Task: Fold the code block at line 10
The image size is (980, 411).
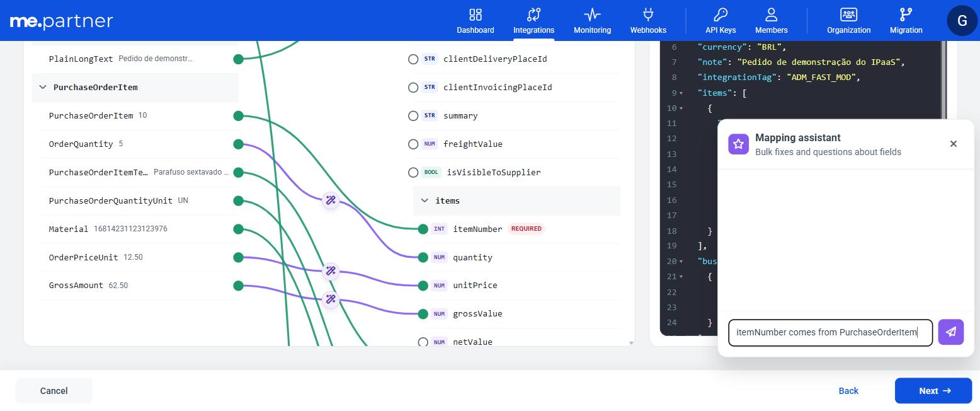Action: click(x=681, y=108)
